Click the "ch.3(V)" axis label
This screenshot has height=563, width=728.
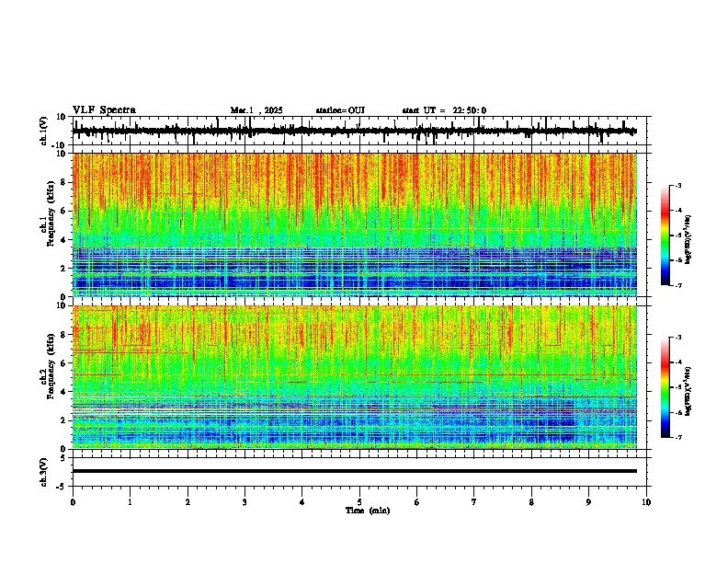(x=44, y=472)
